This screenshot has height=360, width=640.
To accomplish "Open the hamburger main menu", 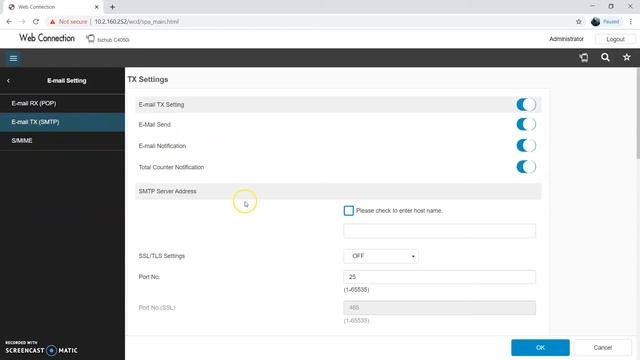I will point(13,58).
